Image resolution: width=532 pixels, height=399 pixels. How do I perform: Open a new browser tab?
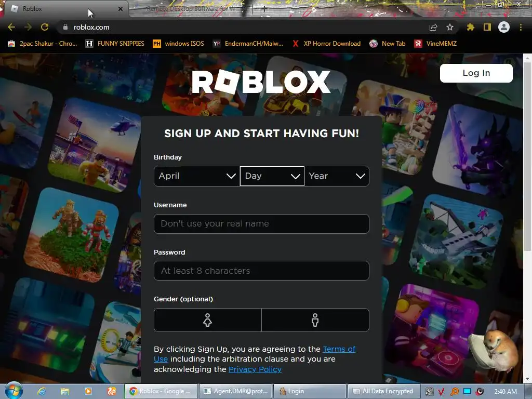point(264,9)
